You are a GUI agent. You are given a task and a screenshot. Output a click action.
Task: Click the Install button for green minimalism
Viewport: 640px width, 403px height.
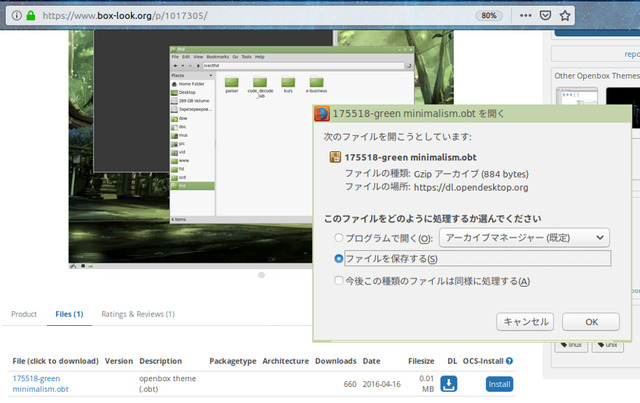click(499, 384)
